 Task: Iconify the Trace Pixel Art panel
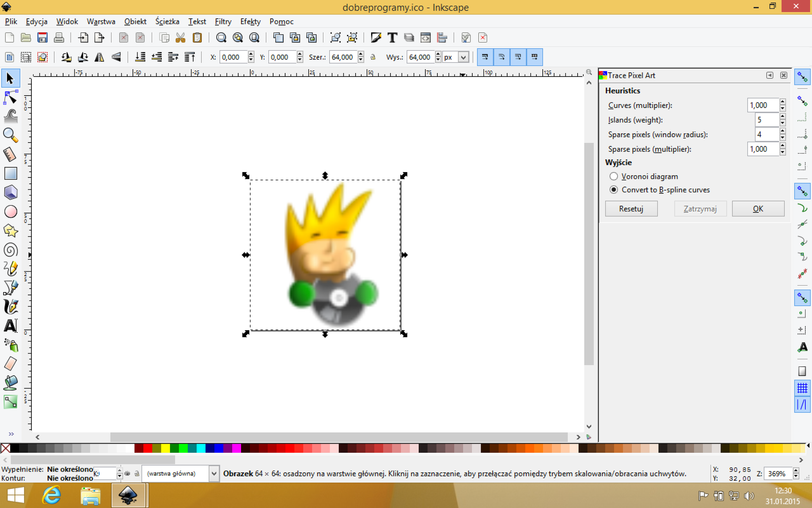point(770,75)
